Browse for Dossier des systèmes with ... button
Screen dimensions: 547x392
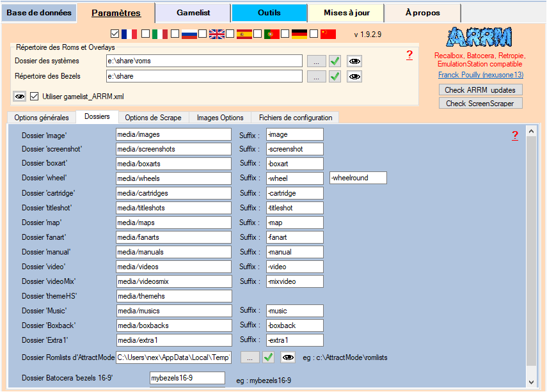[316, 61]
